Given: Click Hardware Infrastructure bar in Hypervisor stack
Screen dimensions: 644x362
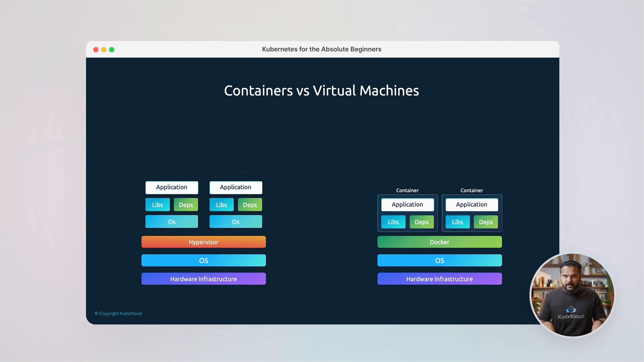Looking at the screenshot, I should [x=204, y=279].
